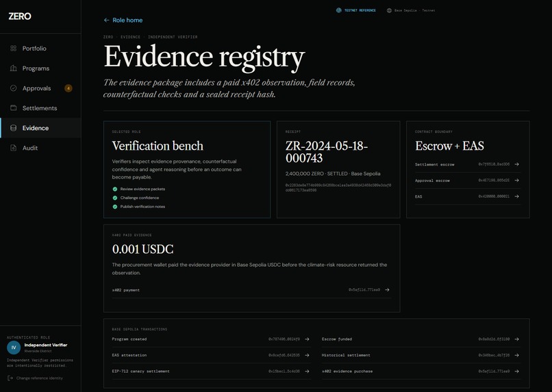Click the Independent Verifier name
Screen dimensions: 552x392
point(46,345)
